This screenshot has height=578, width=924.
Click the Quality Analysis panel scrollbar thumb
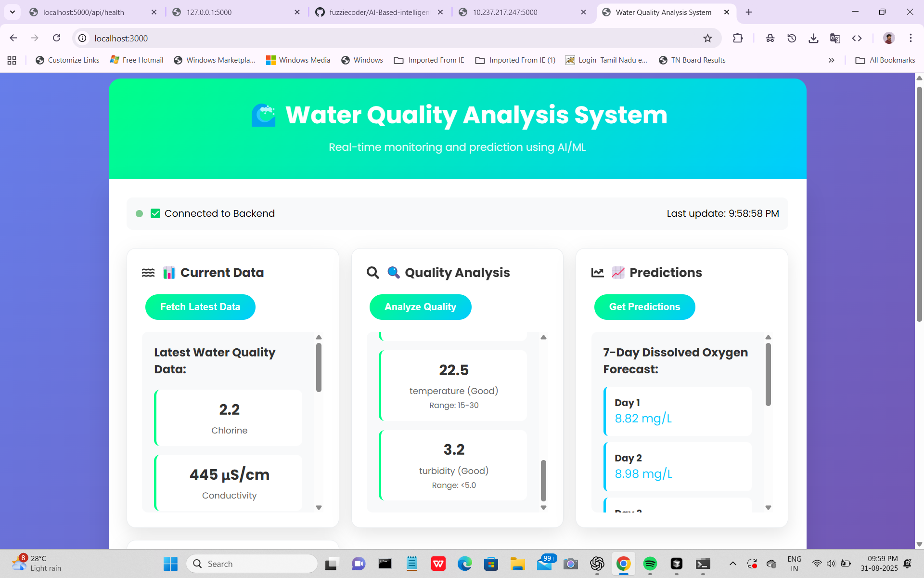pyautogui.click(x=543, y=480)
